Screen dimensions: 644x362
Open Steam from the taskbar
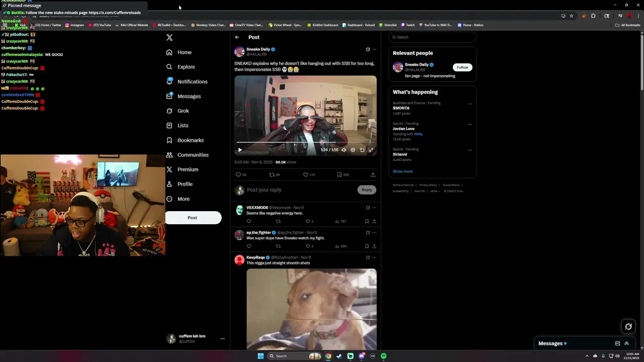coord(339,356)
